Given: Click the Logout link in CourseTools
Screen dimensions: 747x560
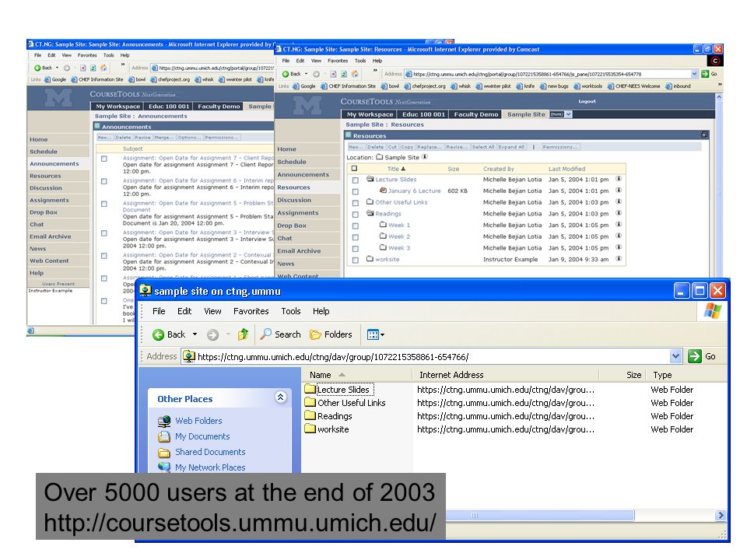Looking at the screenshot, I should (x=587, y=101).
